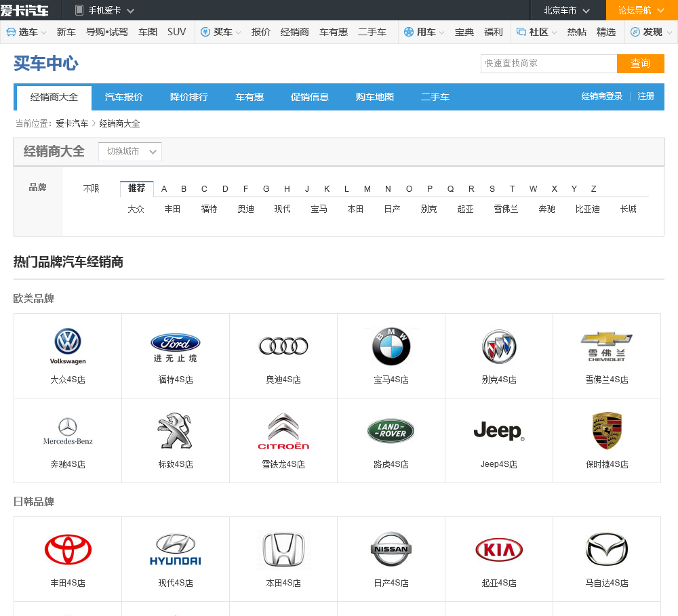This screenshot has height=616, width=678.
Task: Select the red KIA logo
Action: [499, 550]
